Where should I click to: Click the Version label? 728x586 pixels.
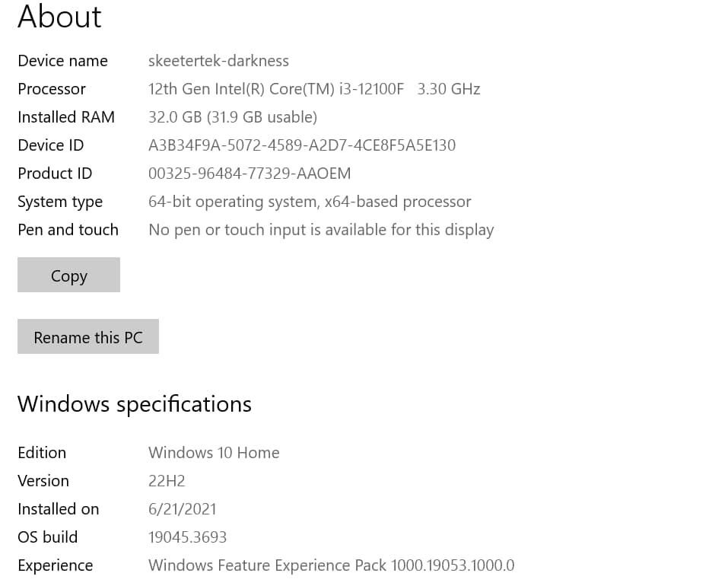tap(43, 481)
